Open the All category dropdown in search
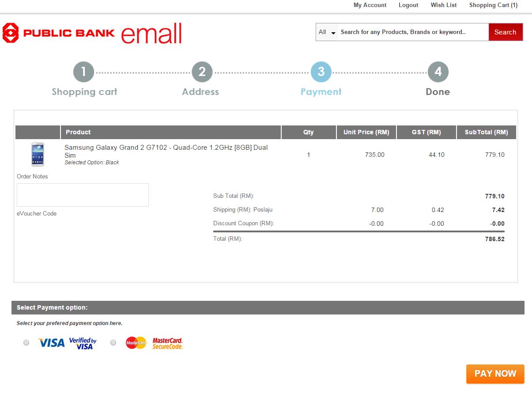The image size is (532, 394). (327, 32)
